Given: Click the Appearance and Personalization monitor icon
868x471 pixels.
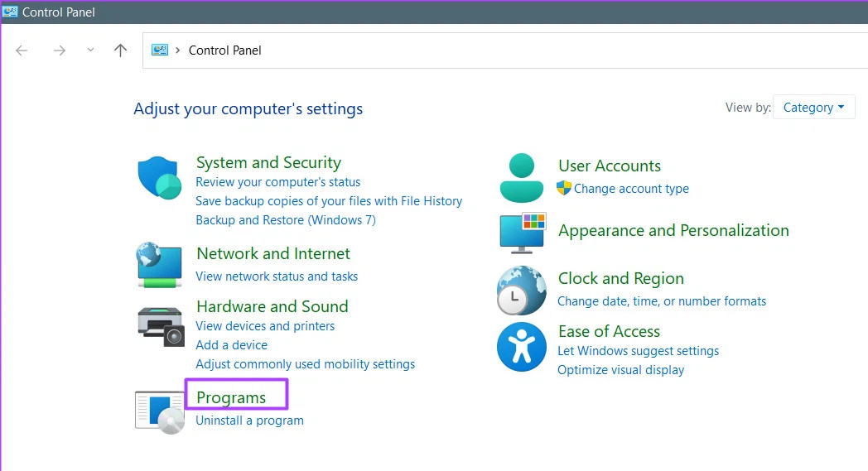Looking at the screenshot, I should pyautogui.click(x=523, y=233).
